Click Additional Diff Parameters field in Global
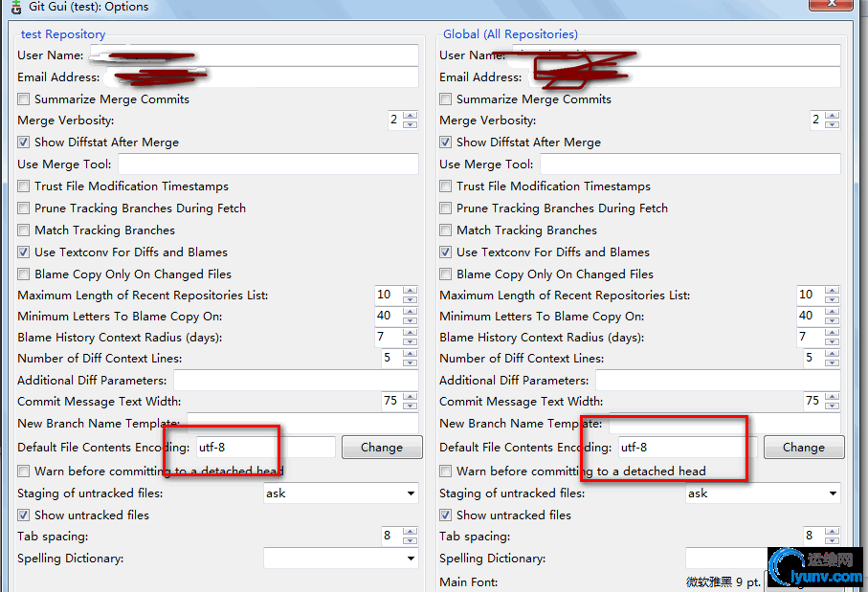 coord(718,380)
